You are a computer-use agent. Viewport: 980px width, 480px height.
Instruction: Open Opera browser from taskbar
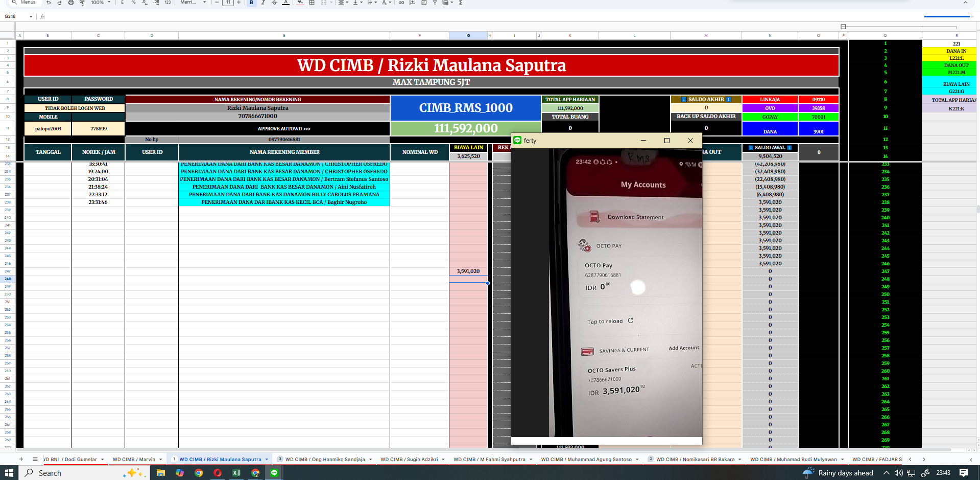[x=218, y=473]
